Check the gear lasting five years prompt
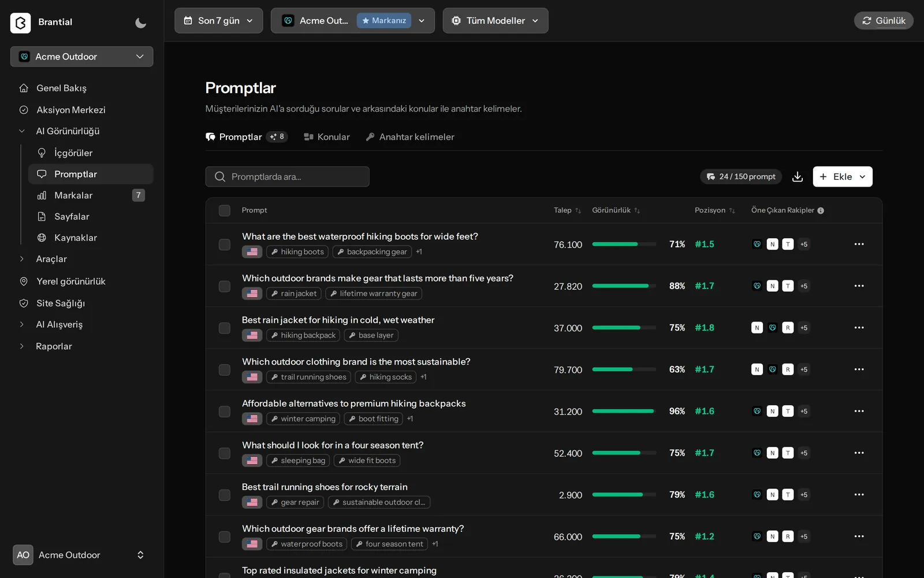 tap(225, 286)
